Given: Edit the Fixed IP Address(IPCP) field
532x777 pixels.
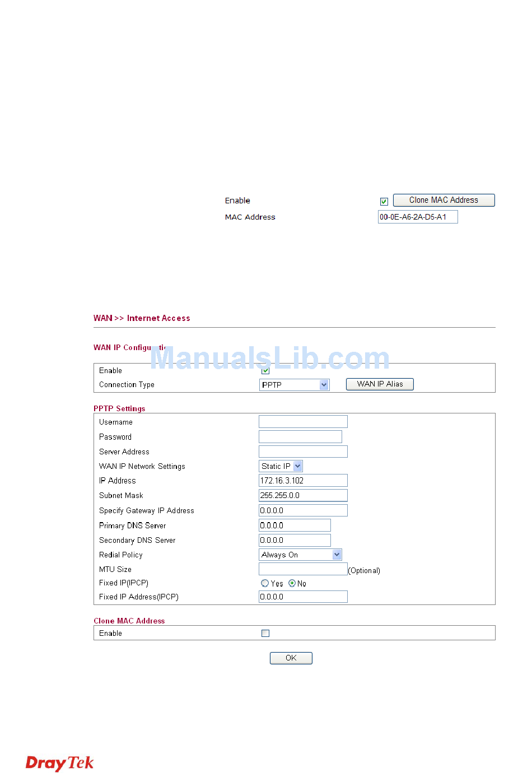Looking at the screenshot, I should click(303, 597).
